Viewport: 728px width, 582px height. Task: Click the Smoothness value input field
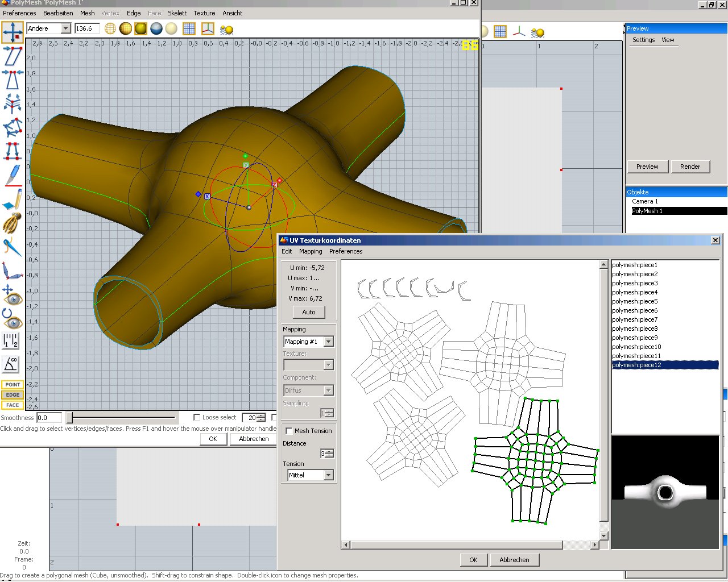[49, 418]
